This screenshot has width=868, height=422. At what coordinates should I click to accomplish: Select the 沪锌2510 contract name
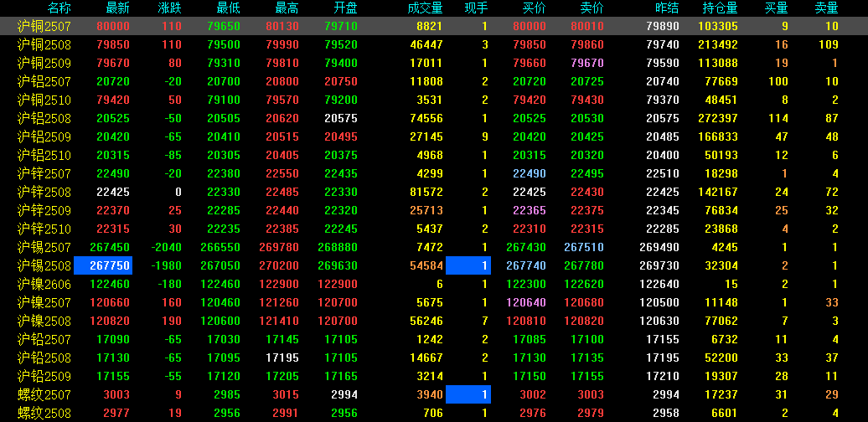click(44, 229)
